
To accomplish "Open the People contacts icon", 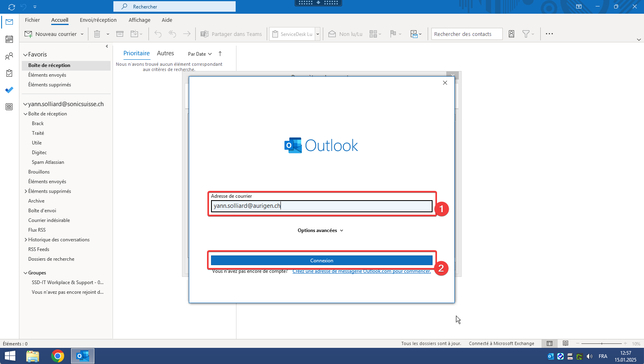I will coord(9,56).
